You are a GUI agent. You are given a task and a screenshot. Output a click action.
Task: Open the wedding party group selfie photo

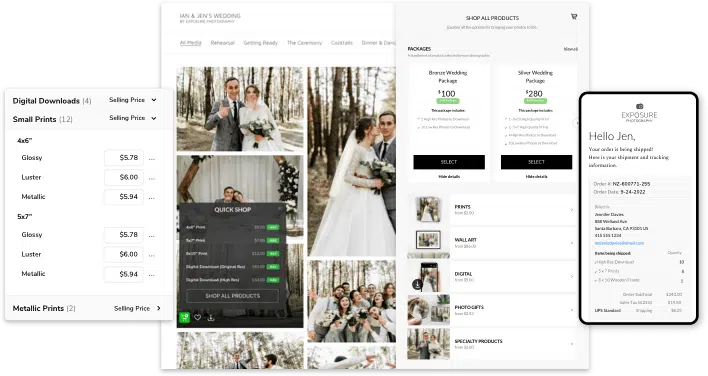point(352,301)
